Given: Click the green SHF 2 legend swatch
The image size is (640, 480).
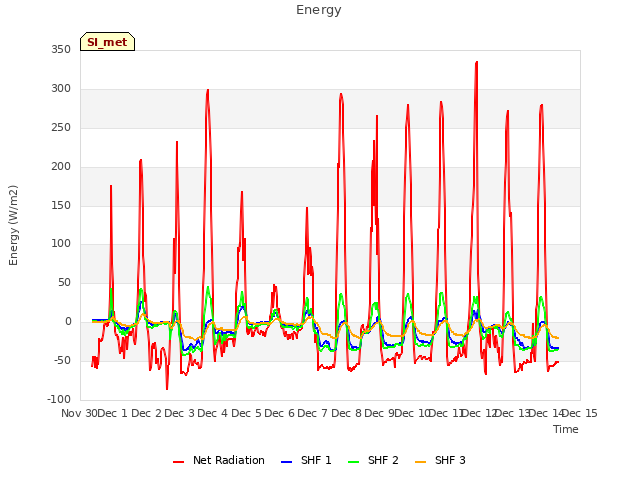Looking at the screenshot, I should [x=353, y=462].
